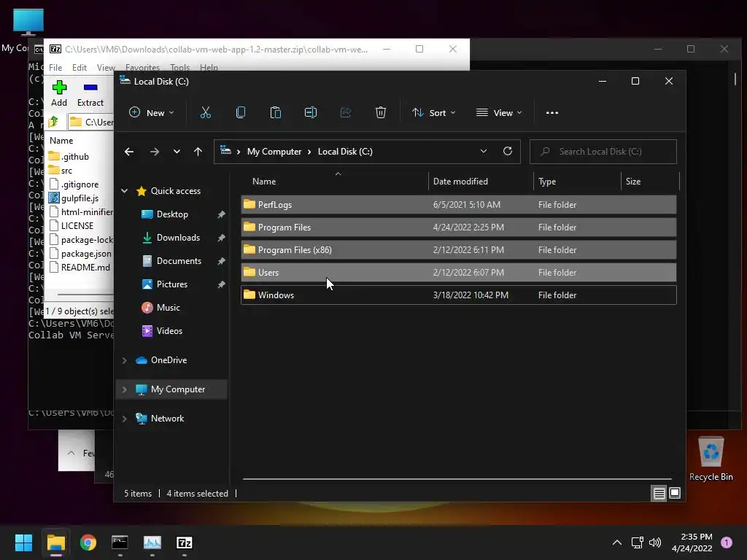Switch to Command Prompt on taskbar
This screenshot has height=560, width=747.
[x=120, y=542]
